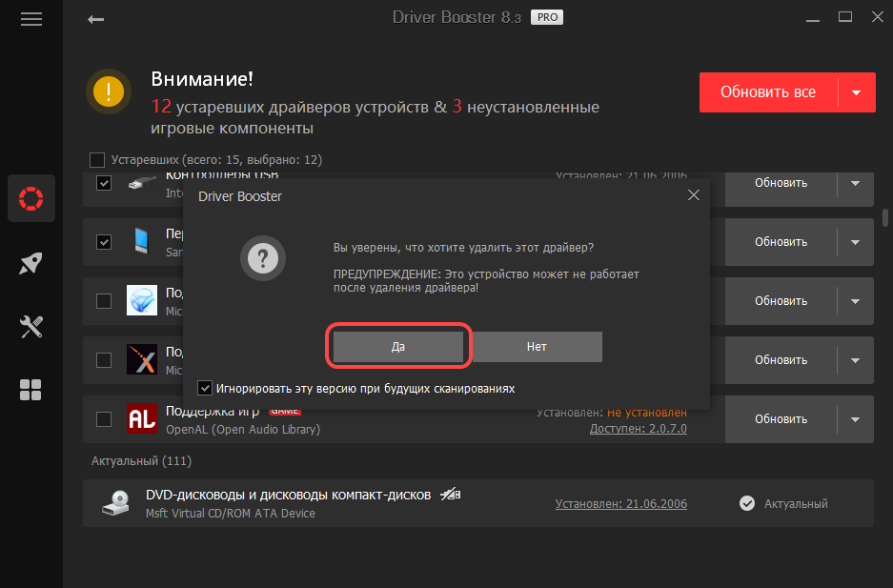Confirm driver removal with Да button
The height and width of the screenshot is (588, 893).
(x=398, y=347)
